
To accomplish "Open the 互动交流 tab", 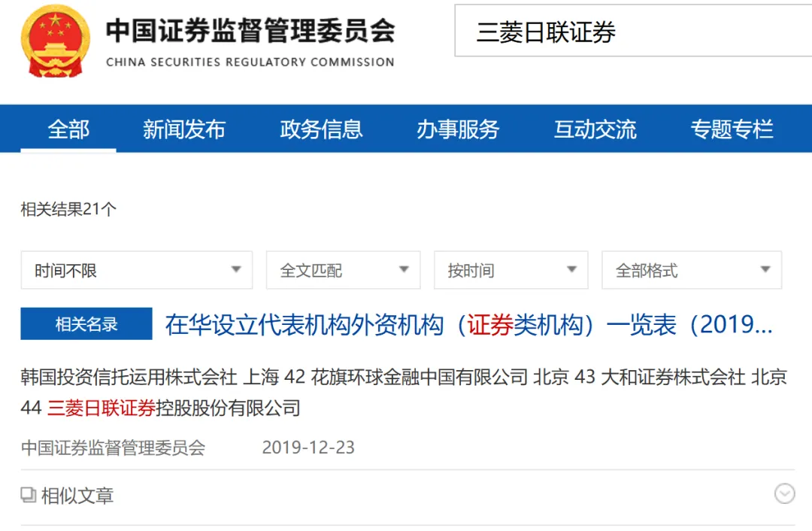I will pyautogui.click(x=595, y=129).
